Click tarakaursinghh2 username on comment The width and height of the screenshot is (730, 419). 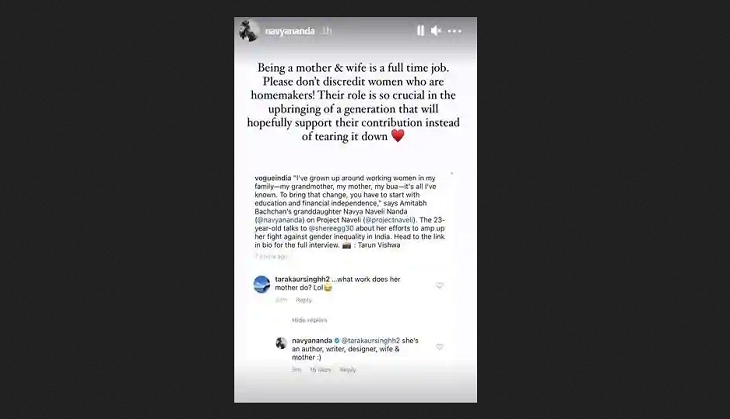[302, 279]
